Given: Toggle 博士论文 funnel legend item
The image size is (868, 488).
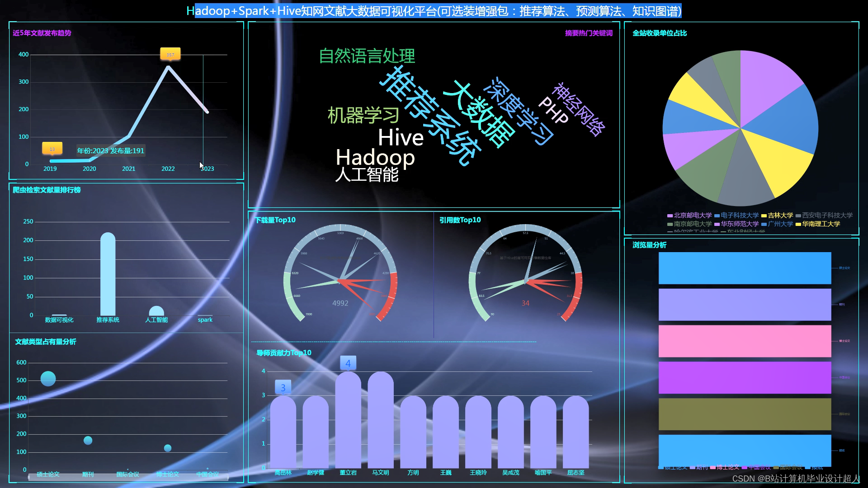Looking at the screenshot, I should (x=724, y=468).
